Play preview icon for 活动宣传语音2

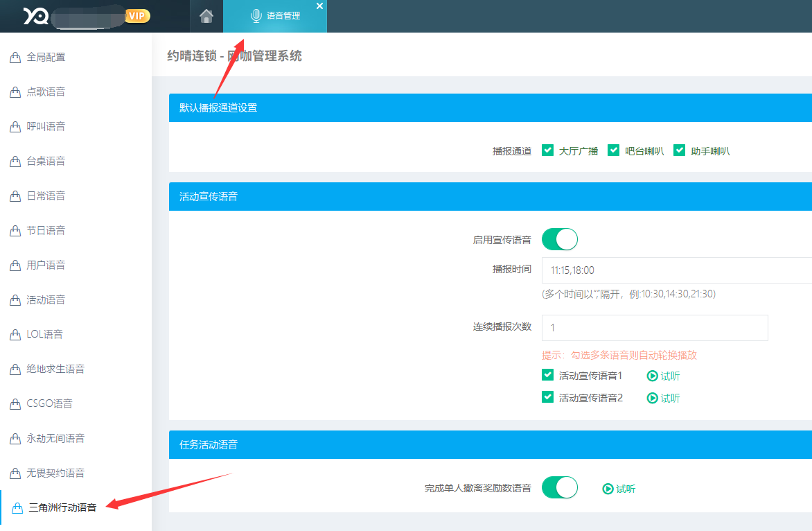point(653,399)
